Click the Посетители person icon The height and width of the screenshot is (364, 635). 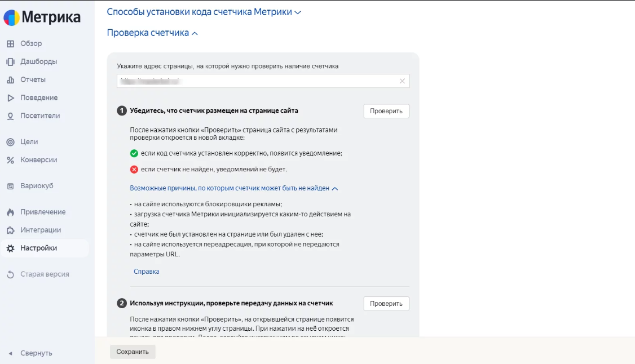tap(10, 116)
